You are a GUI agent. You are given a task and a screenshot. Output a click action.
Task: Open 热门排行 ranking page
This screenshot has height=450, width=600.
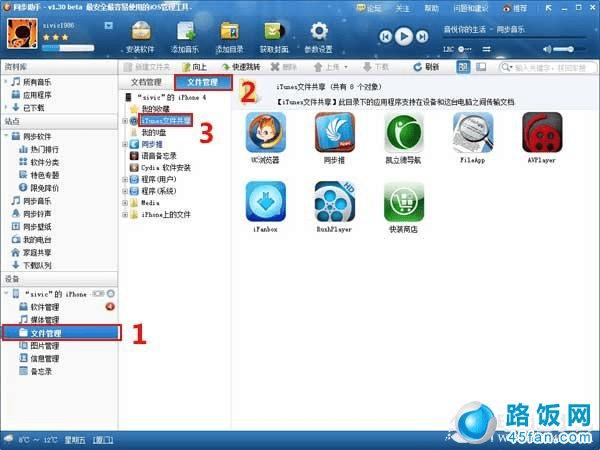click(x=44, y=149)
